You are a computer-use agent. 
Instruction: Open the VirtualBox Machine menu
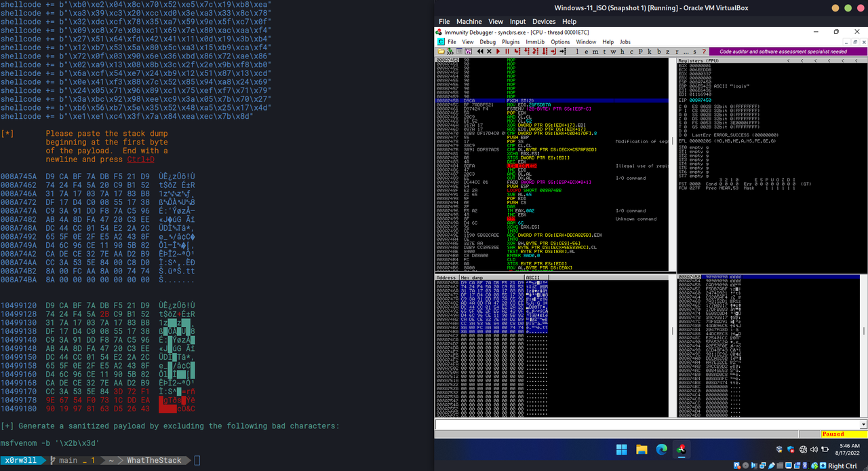click(469, 22)
